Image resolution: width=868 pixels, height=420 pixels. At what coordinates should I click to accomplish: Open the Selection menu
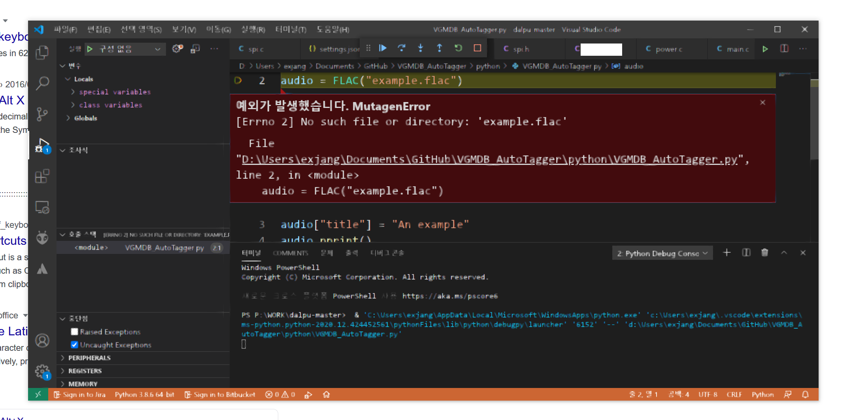point(141,30)
